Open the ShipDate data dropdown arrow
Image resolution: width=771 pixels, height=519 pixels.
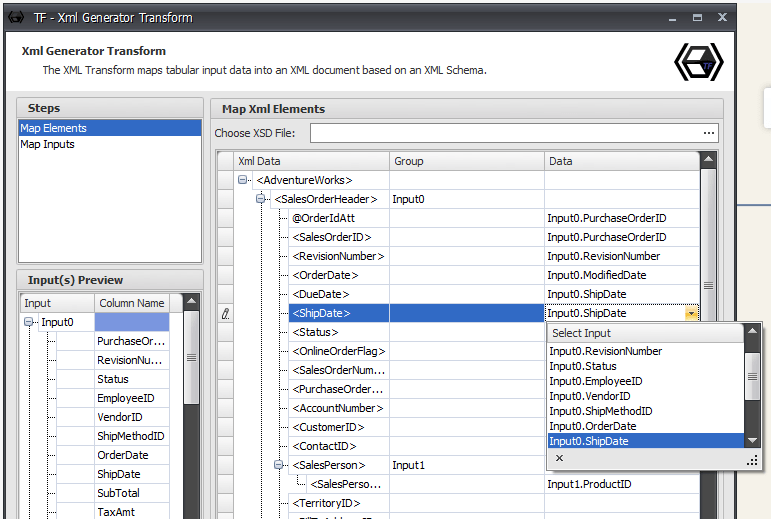pos(691,314)
